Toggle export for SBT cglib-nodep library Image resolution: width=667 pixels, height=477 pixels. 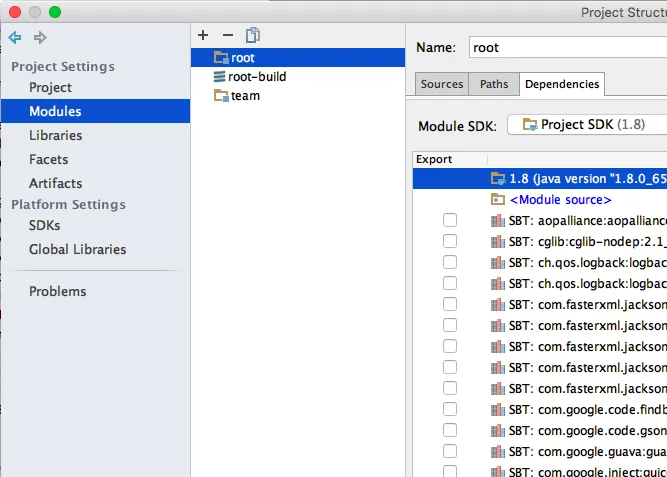[450, 241]
